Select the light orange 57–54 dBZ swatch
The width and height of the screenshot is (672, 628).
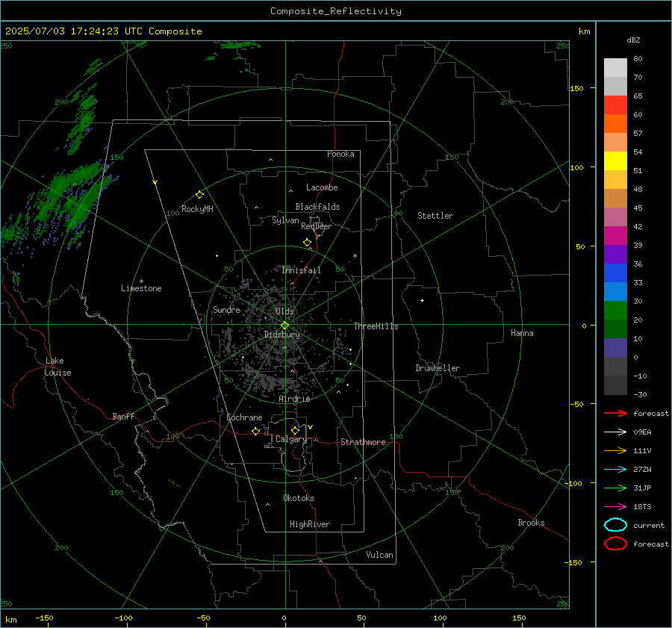pyautogui.click(x=615, y=143)
